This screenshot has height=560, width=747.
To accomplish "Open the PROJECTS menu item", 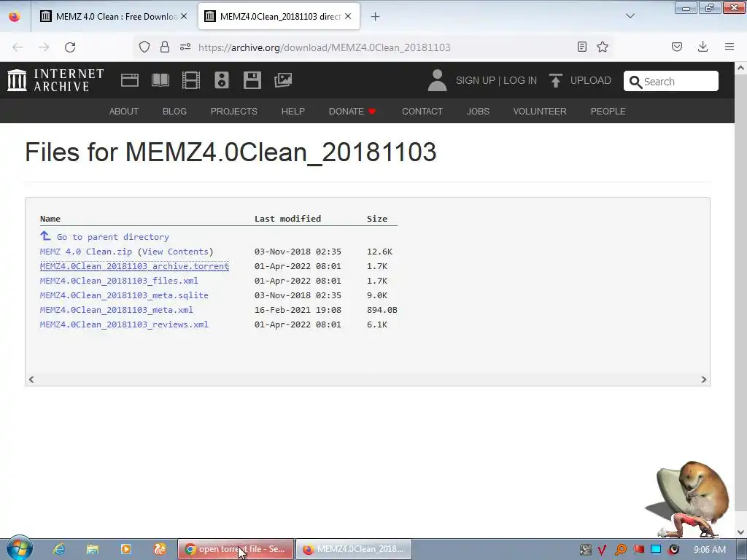I will [x=234, y=111].
